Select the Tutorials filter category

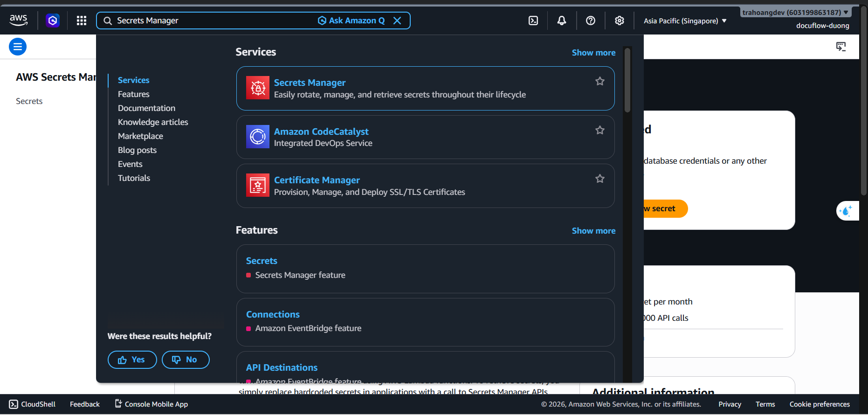coord(134,178)
